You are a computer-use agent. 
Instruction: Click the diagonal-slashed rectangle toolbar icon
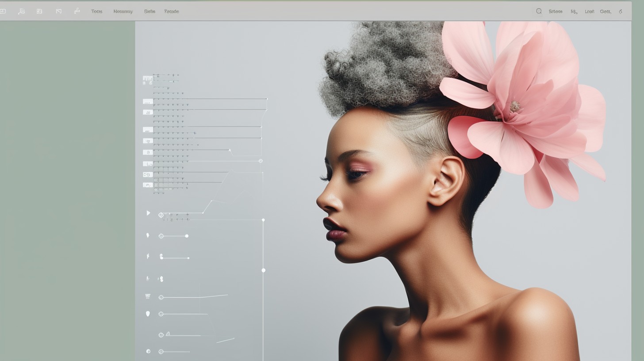(58, 12)
